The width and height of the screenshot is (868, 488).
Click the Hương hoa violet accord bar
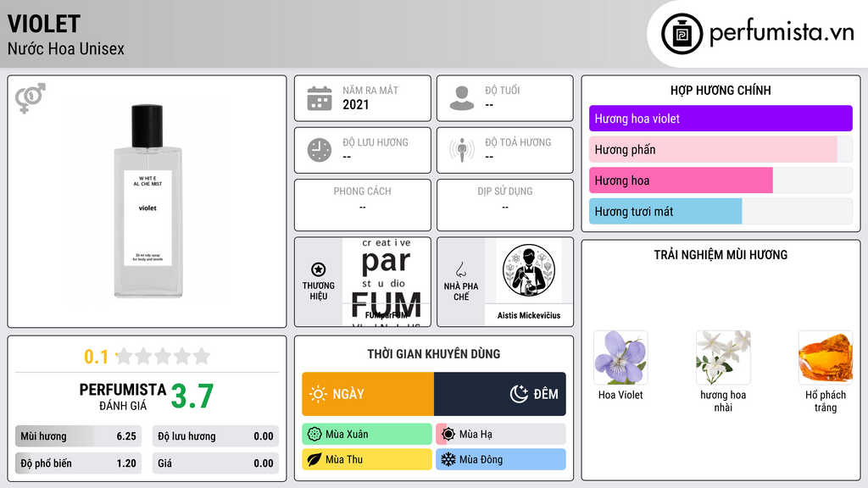[x=721, y=119]
